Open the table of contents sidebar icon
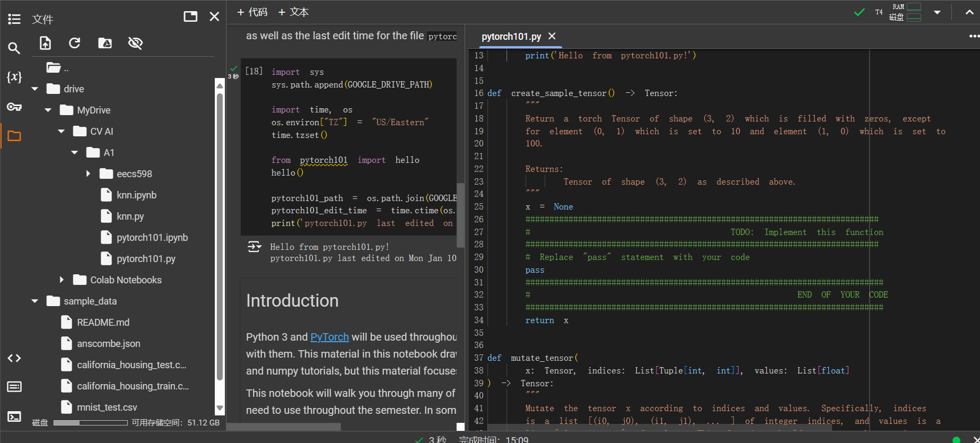Viewport: 980px width, 443px height. (x=14, y=20)
